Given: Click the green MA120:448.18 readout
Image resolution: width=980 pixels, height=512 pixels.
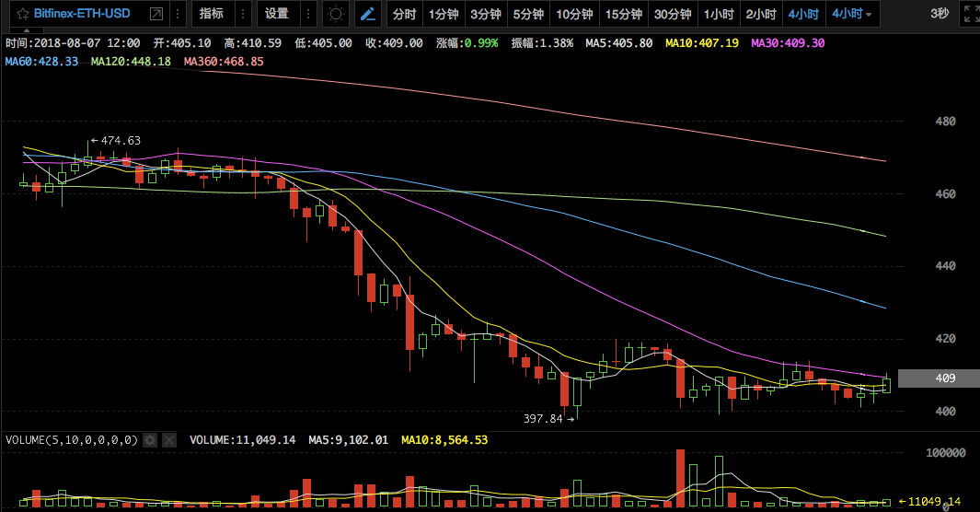Looking at the screenshot, I should point(131,62).
